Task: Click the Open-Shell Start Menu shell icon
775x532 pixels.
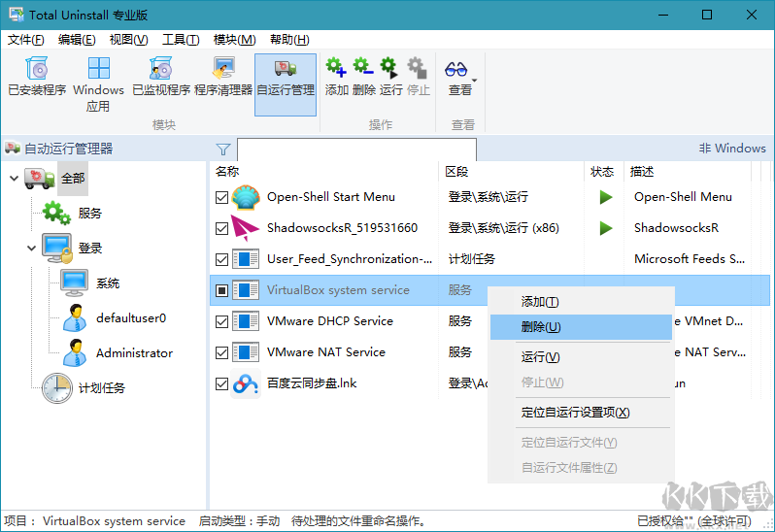Action: (x=246, y=197)
